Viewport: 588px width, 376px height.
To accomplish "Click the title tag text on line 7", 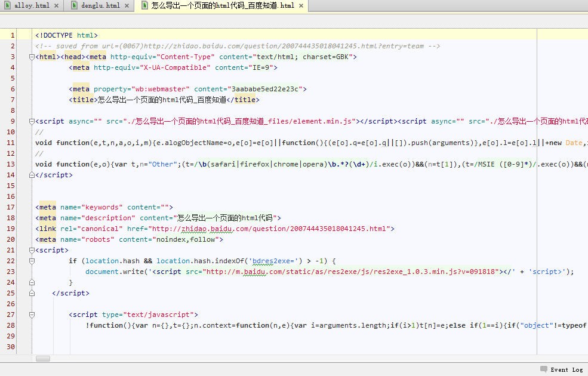I will tap(162, 100).
